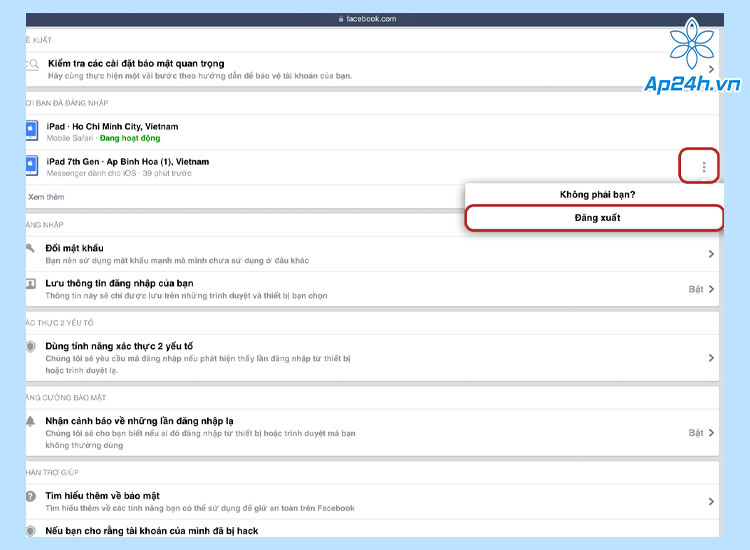Open Dùng tính năng xác thực 2 yếu tố
750x550 pixels.
(372, 358)
